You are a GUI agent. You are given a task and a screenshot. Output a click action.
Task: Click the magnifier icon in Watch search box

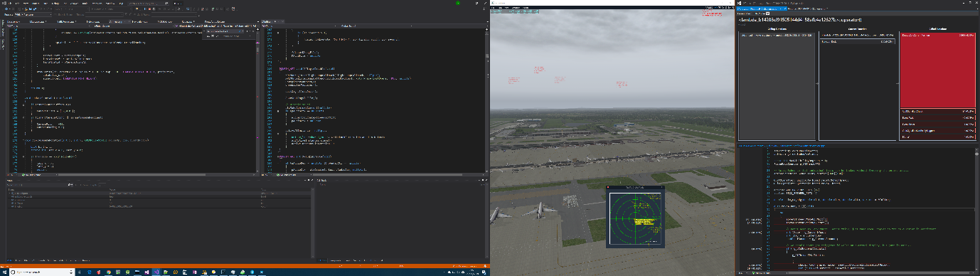click(x=70, y=184)
